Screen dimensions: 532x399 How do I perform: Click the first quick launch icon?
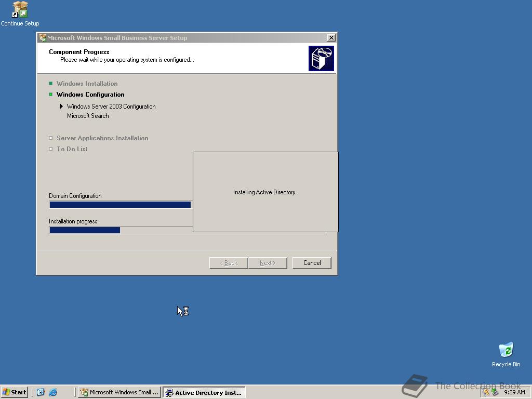coord(41,392)
